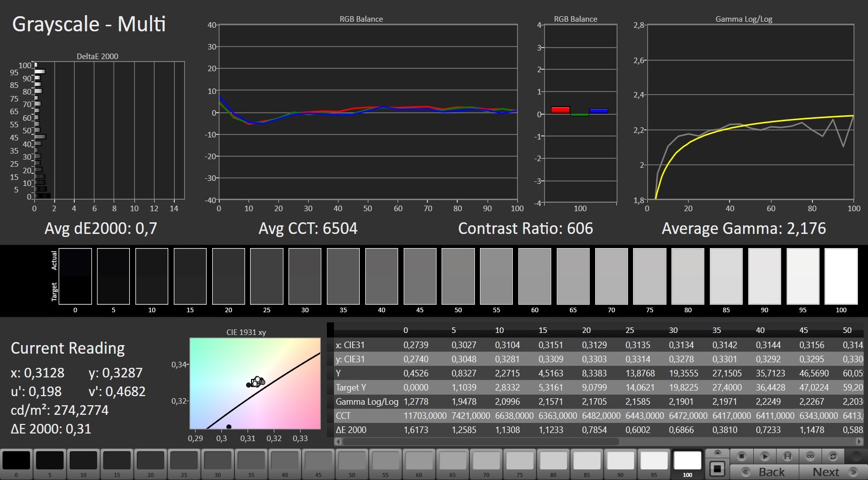The width and height of the screenshot is (868, 480).
Task: Click the CIE 1931 xy chromaticity chart
Action: 255,383
